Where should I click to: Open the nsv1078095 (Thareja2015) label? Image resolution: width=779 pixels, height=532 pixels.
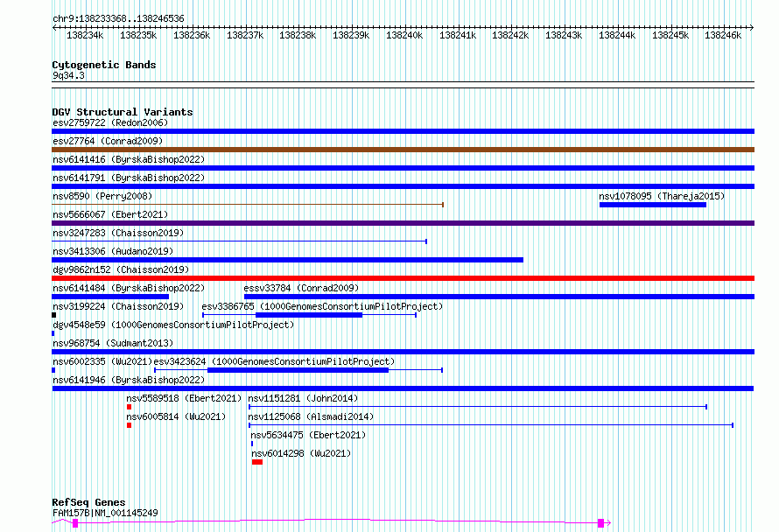662,196
